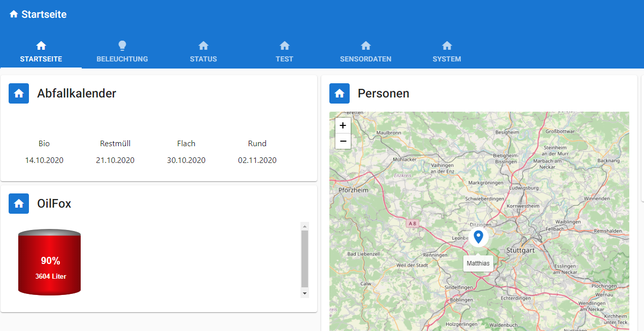The image size is (644, 331).
Task: Click the blue home icon next to Personen
Action: tap(340, 93)
